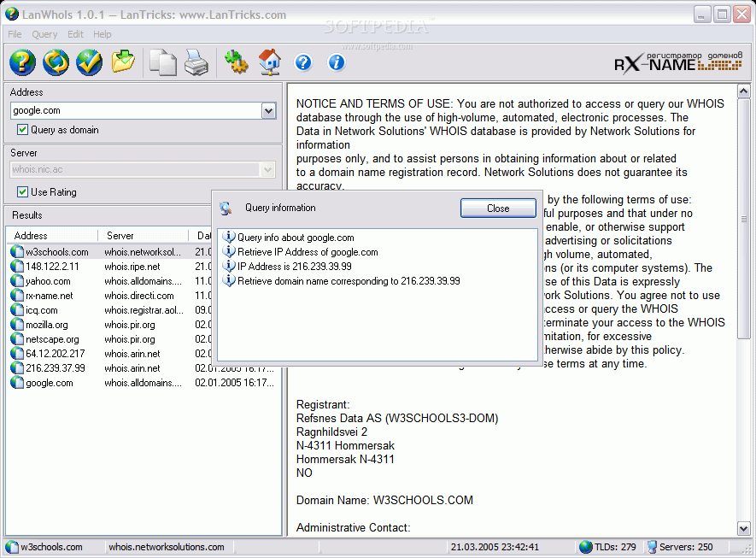
Task: Open the Help menu
Action: [103, 34]
